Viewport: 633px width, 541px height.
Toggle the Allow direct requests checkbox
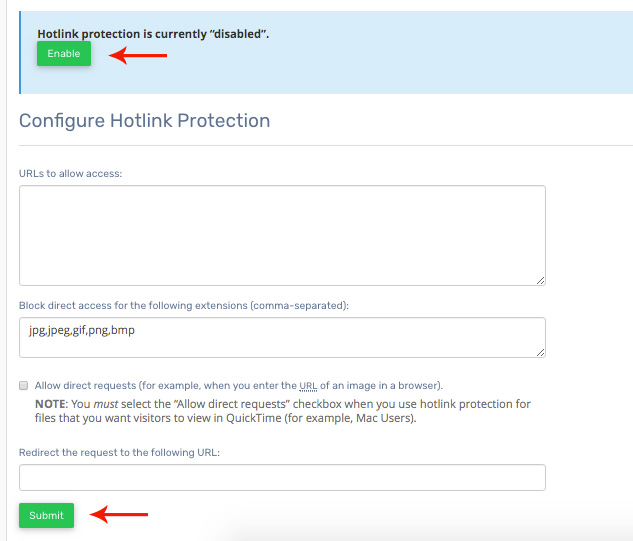[23, 385]
